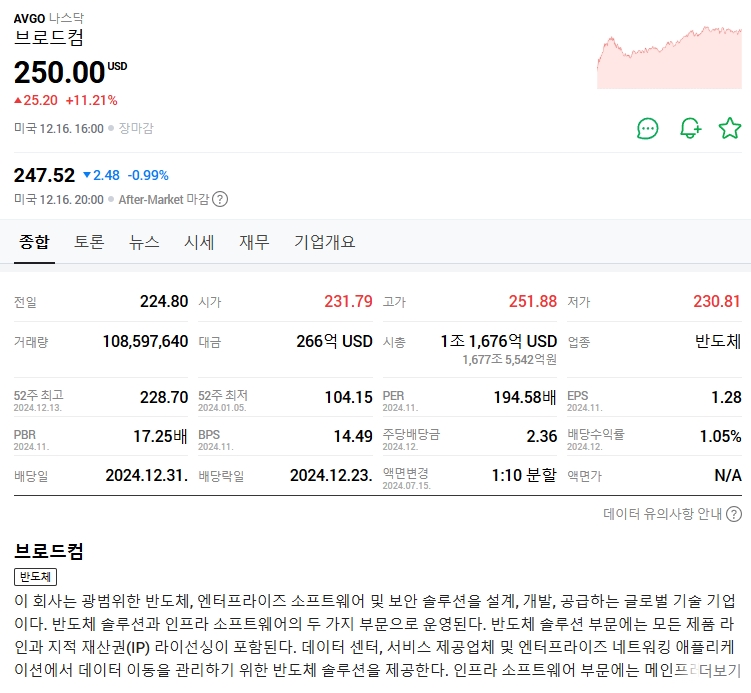Click the EPS value 1.28
Screen dimensions: 751x693
click(726, 397)
